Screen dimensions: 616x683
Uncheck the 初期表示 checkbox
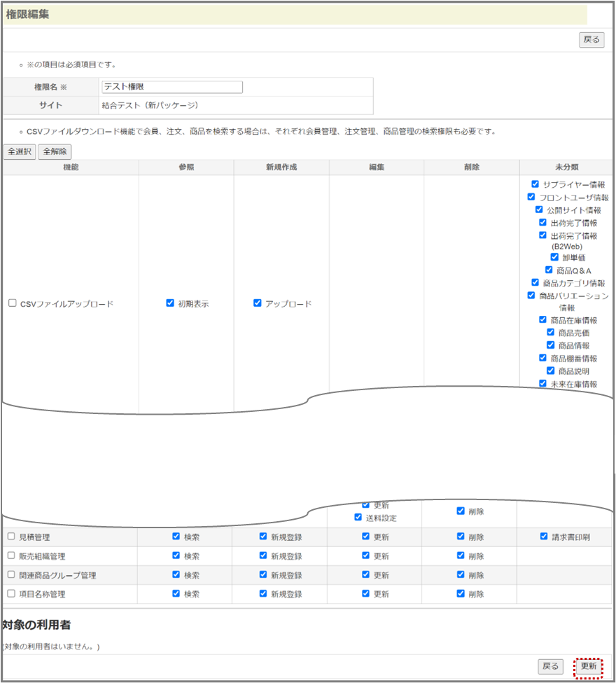[170, 303]
